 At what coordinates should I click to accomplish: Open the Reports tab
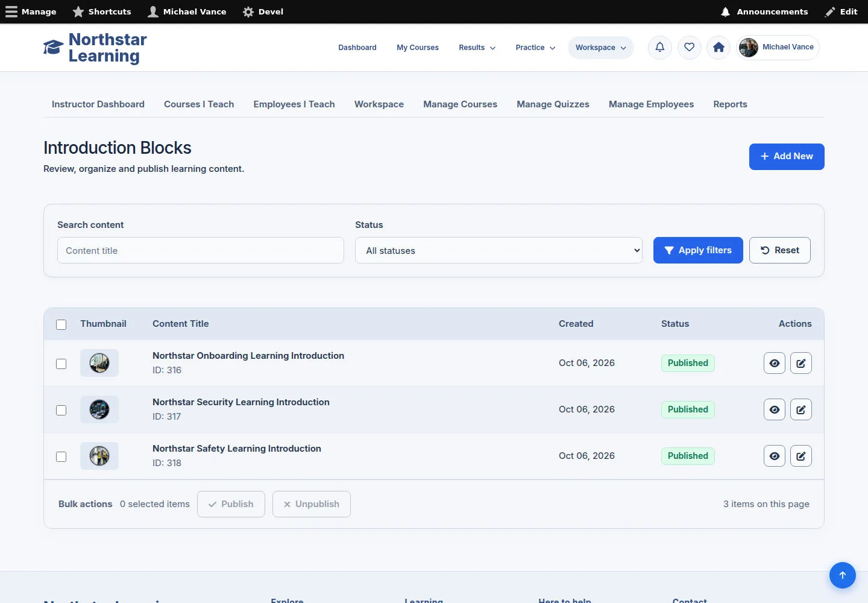730,104
